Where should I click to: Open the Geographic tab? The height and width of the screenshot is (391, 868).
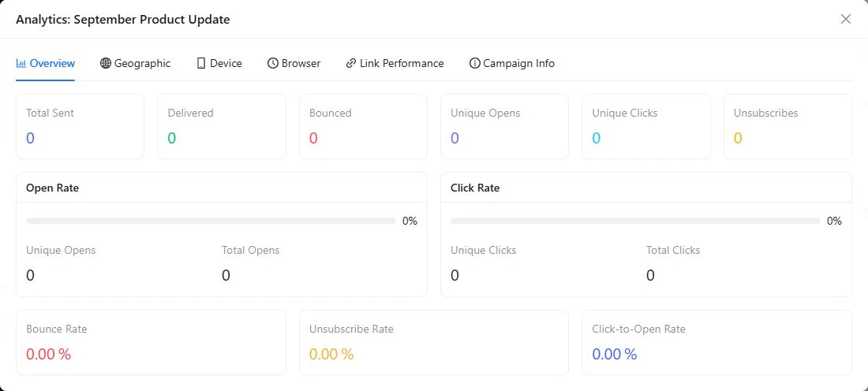pos(136,63)
